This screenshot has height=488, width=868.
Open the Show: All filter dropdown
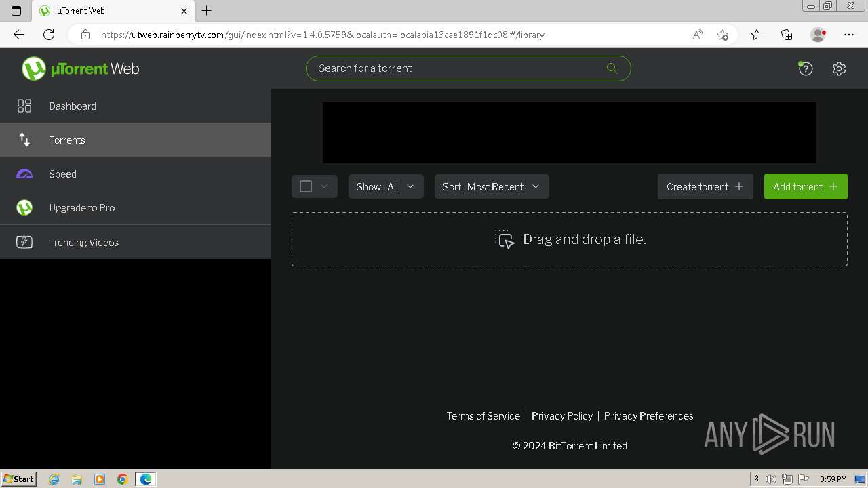386,186
